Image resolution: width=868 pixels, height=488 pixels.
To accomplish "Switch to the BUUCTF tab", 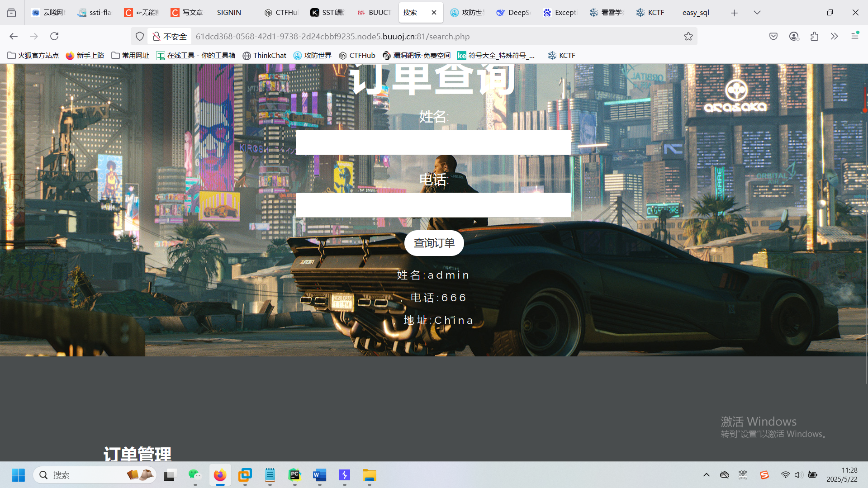I will pyautogui.click(x=375, y=13).
